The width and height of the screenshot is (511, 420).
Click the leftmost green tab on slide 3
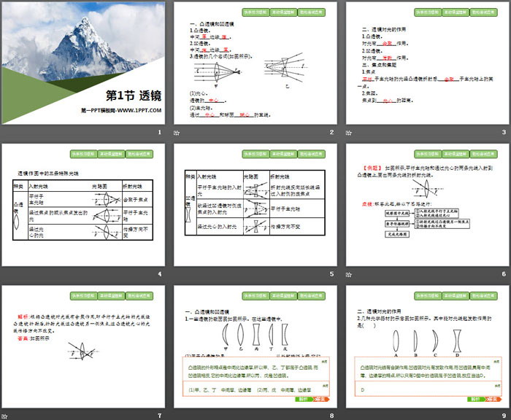428,12
